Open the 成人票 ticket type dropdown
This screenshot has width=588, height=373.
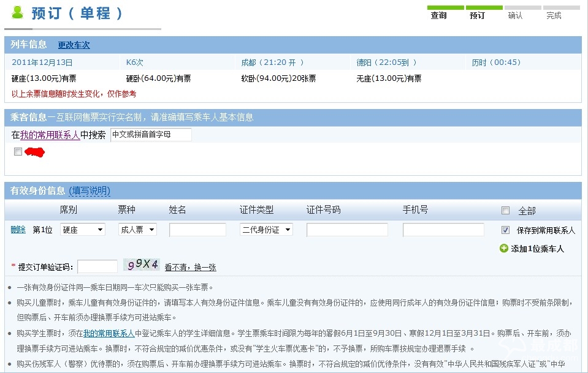(x=137, y=230)
